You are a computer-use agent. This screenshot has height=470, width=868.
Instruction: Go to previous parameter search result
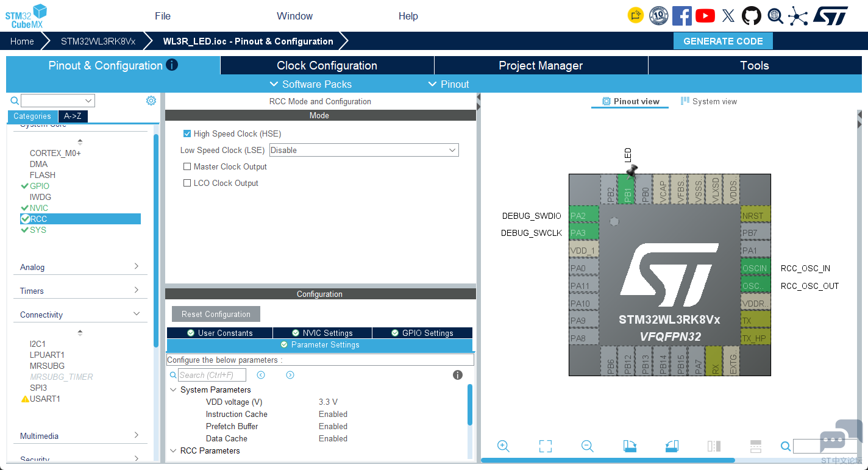[261, 375]
